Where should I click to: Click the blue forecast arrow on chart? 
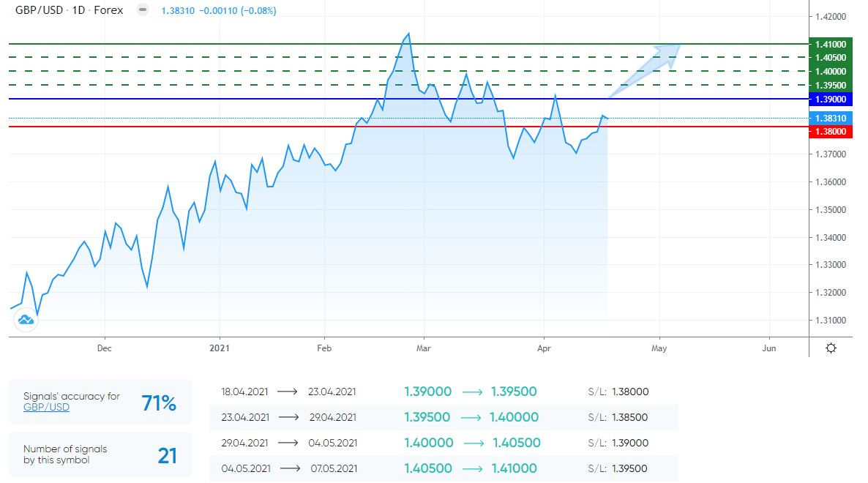[x=646, y=68]
